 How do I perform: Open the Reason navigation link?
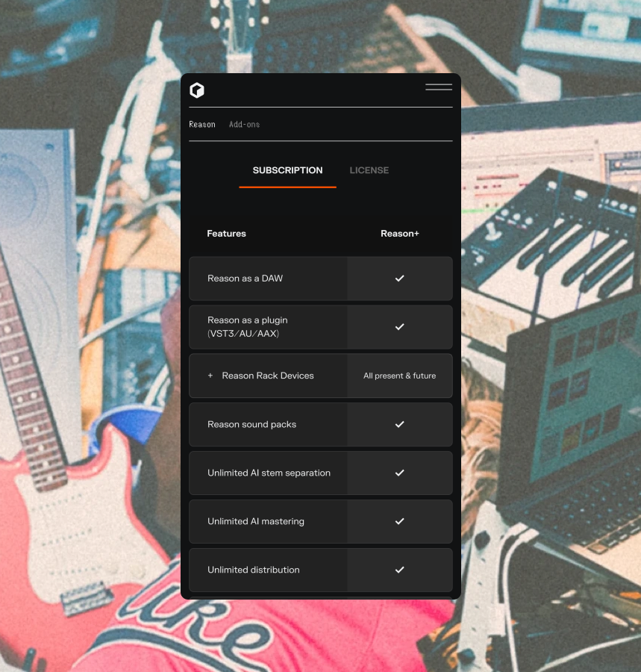pyautogui.click(x=202, y=124)
